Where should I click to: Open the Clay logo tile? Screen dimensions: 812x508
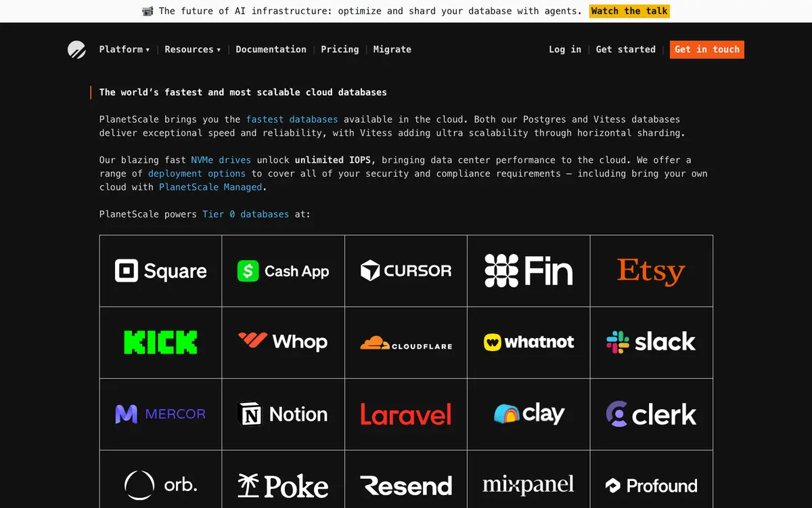pyautogui.click(x=528, y=414)
